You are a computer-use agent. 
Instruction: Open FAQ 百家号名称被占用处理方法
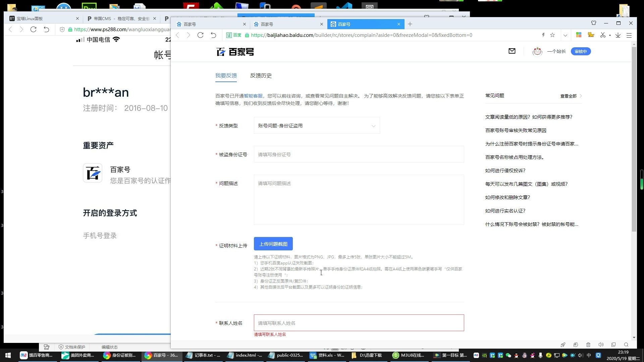click(514, 157)
